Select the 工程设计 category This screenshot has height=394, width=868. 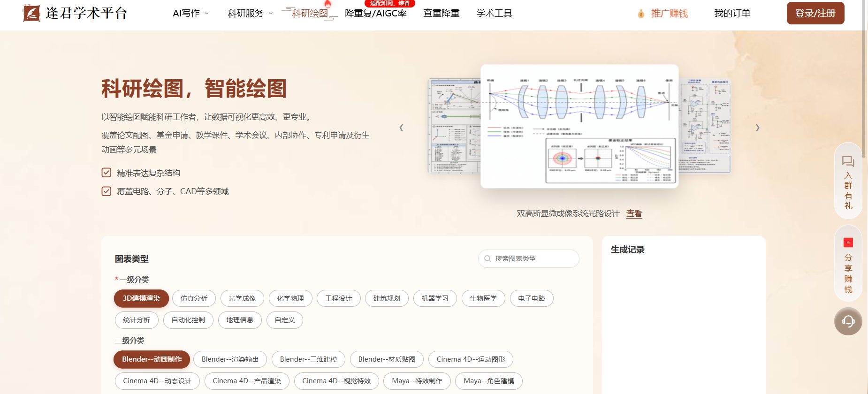[339, 298]
